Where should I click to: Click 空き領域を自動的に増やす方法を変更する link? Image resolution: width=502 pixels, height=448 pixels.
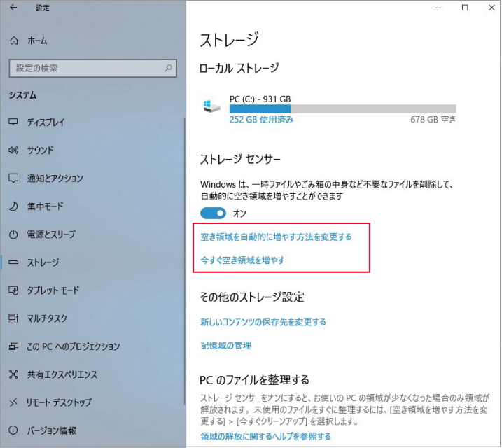pyautogui.click(x=276, y=237)
